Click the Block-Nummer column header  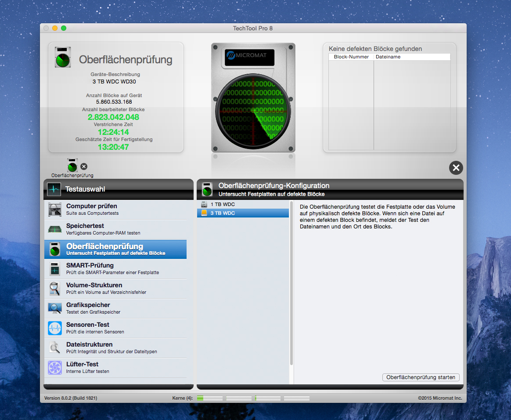[351, 57]
